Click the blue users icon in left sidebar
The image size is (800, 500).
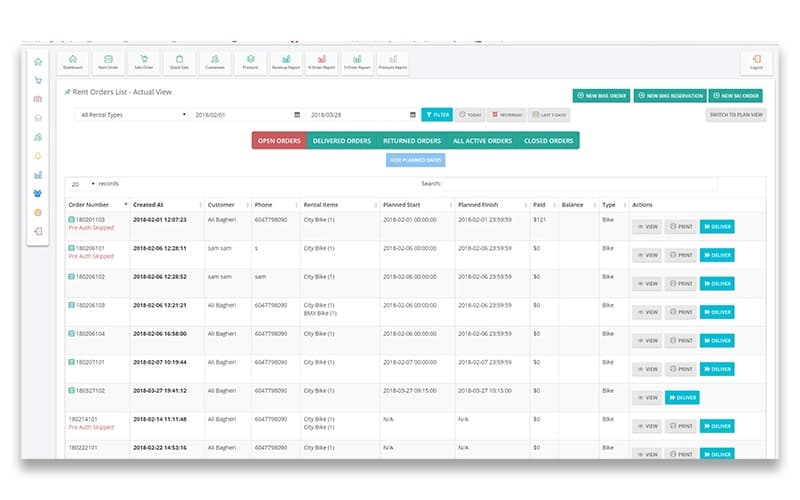click(38, 194)
